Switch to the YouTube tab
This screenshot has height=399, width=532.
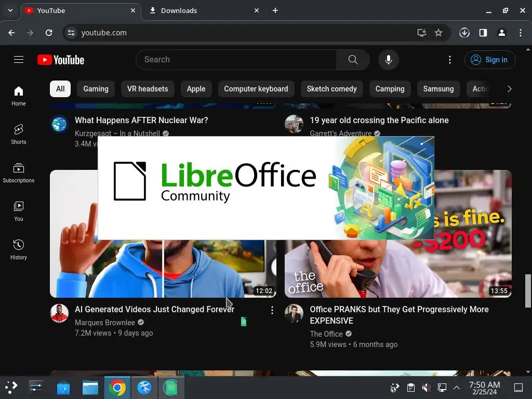[x=82, y=10]
